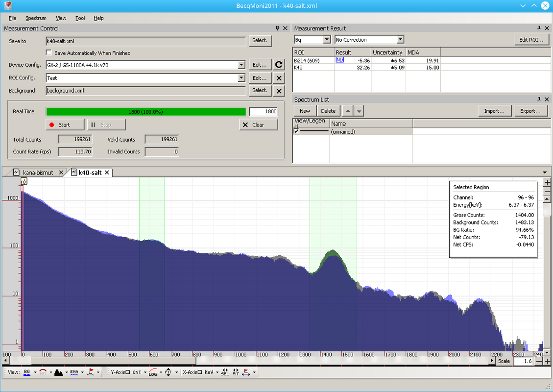Toggle SMA smoothing icon
Screen dimensions: 553x392
pos(74,372)
